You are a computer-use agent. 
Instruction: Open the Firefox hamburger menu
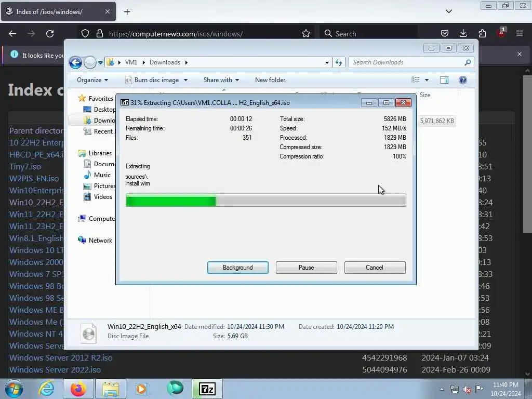point(520,34)
